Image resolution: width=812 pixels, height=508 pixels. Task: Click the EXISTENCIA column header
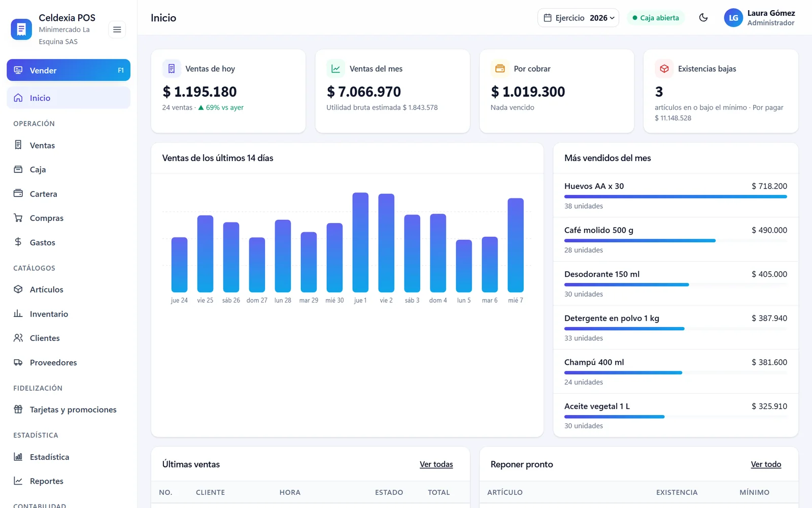pos(676,492)
